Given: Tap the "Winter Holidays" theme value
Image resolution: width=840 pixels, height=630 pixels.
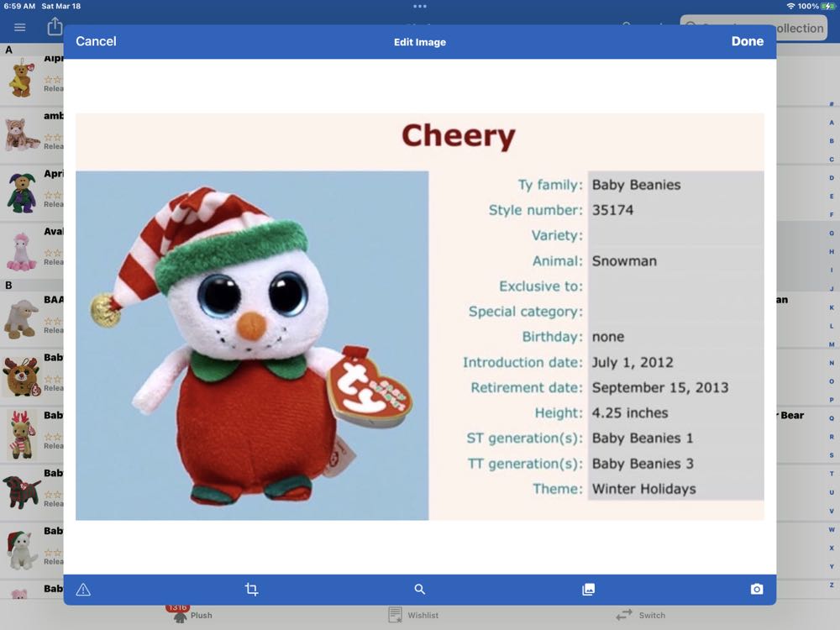Looking at the screenshot, I should point(644,489).
